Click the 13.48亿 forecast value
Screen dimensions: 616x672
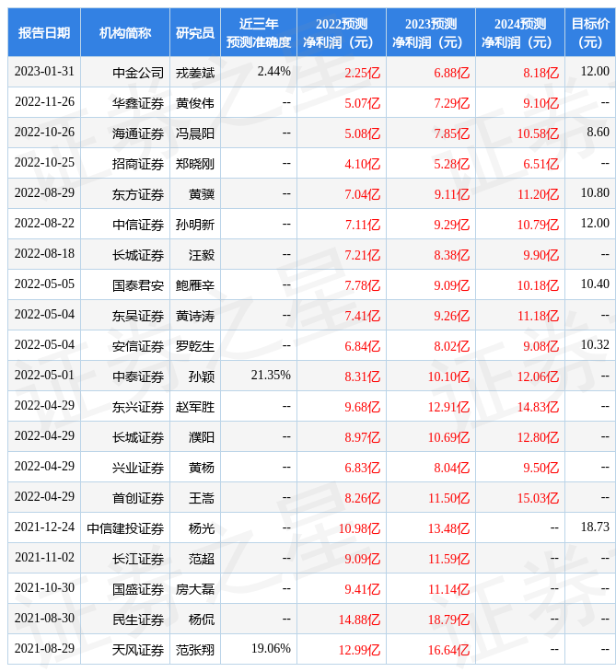click(x=448, y=528)
